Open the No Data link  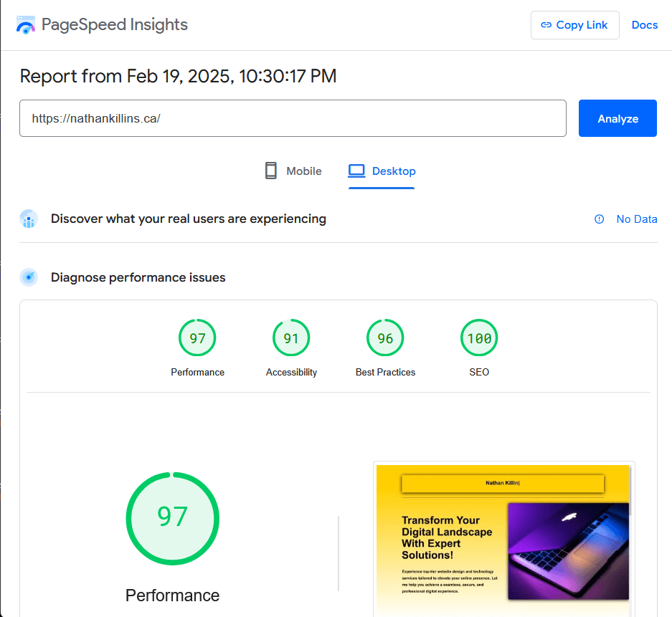[636, 219]
